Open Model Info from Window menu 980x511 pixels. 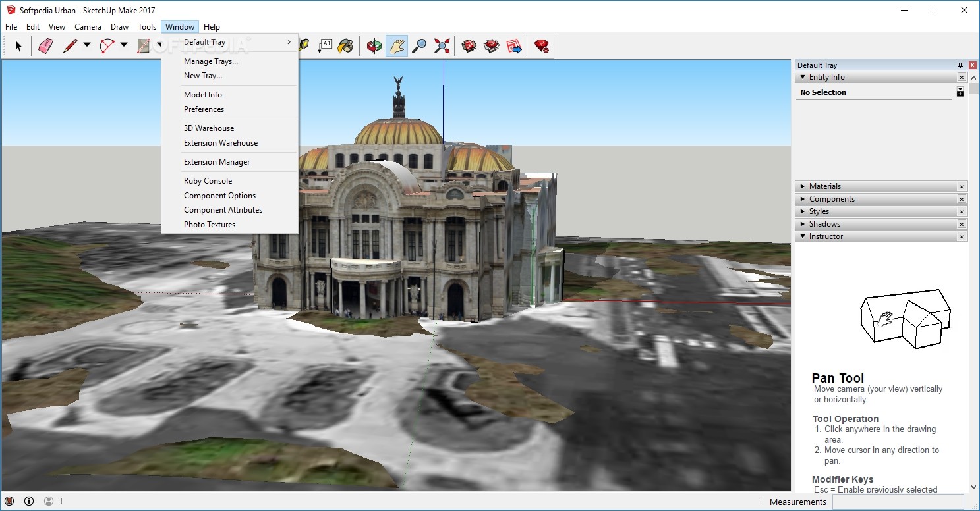[230, 95]
